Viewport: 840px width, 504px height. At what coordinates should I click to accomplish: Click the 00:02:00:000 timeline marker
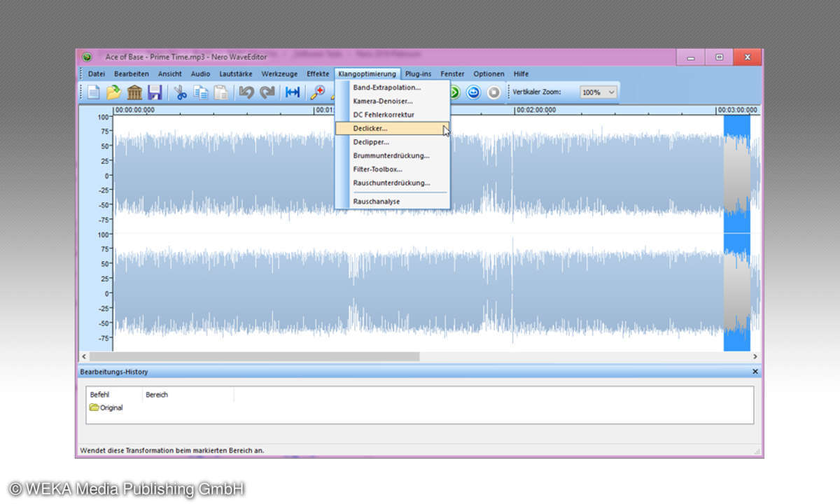click(x=535, y=110)
